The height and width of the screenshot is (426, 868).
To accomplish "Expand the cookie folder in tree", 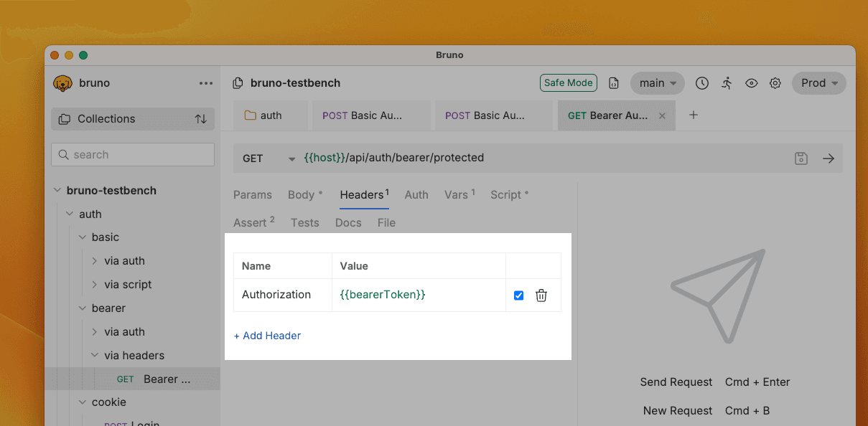I will (83, 402).
